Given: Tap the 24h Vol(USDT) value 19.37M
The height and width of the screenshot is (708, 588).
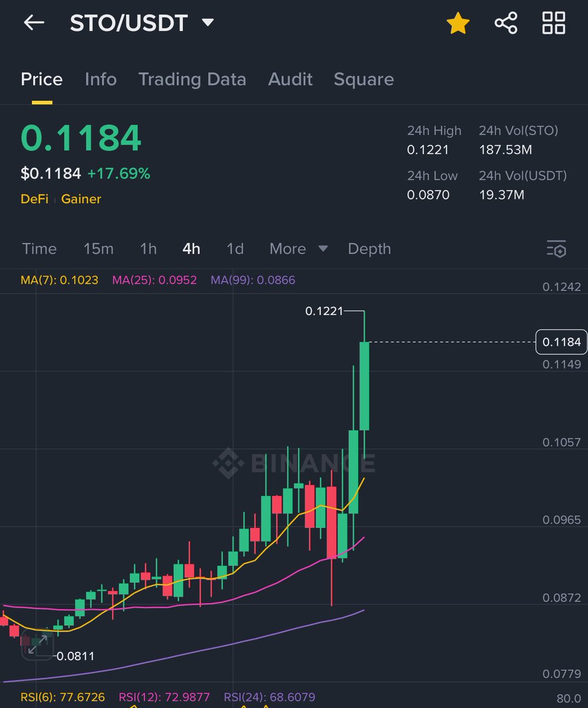Looking at the screenshot, I should coord(501,195).
